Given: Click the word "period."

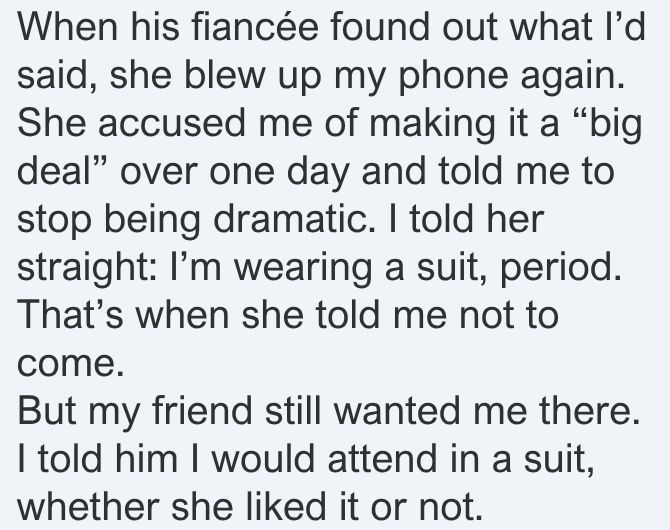Looking at the screenshot, I should (x=560, y=269).
